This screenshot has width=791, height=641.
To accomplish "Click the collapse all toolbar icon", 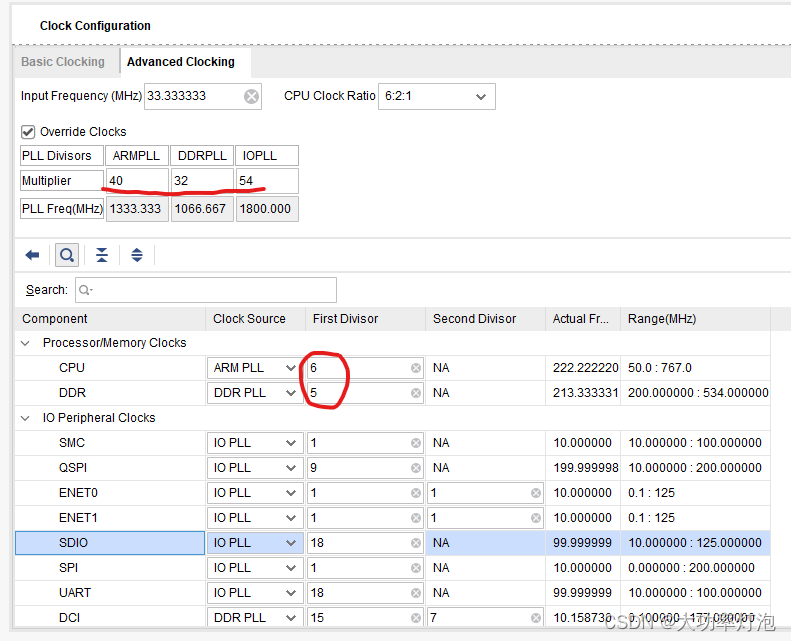I will click(x=102, y=255).
